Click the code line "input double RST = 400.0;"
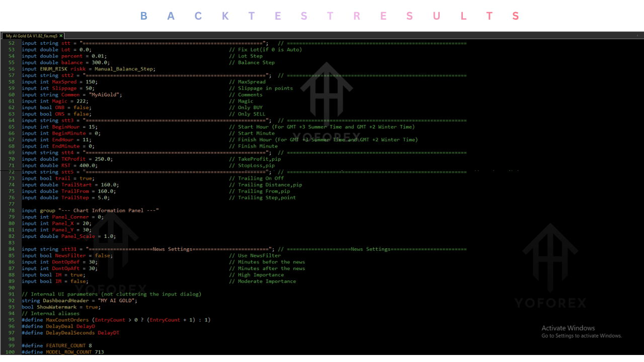This screenshot has width=644, height=362. 59,165
